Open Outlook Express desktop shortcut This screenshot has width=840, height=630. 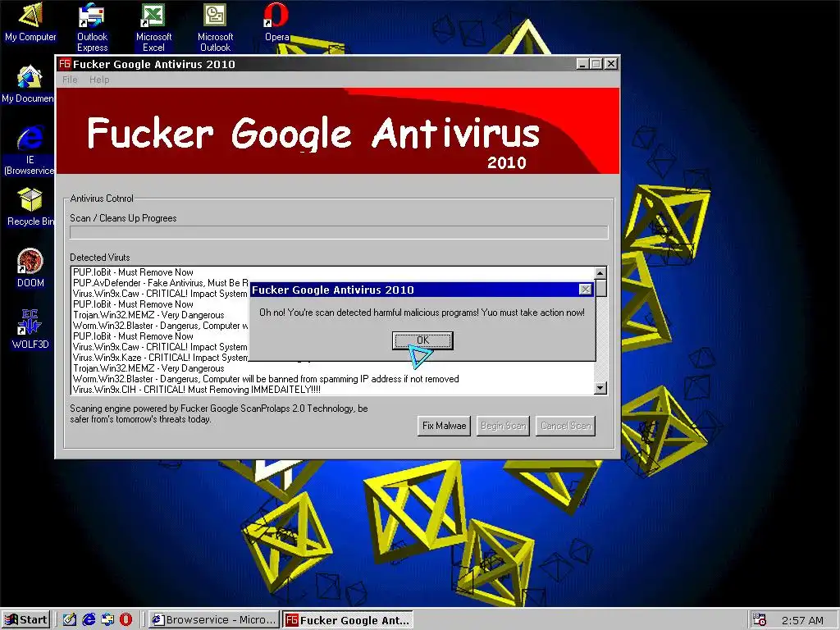point(92,26)
